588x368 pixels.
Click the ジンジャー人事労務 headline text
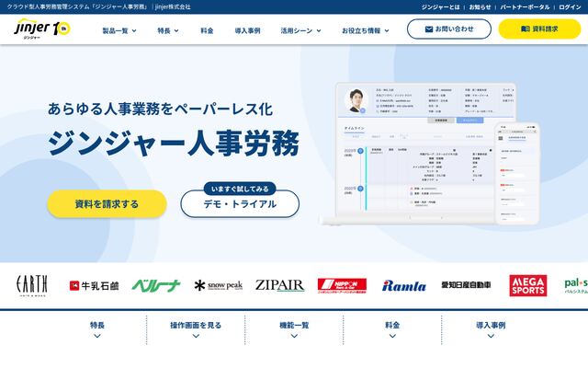(x=174, y=144)
